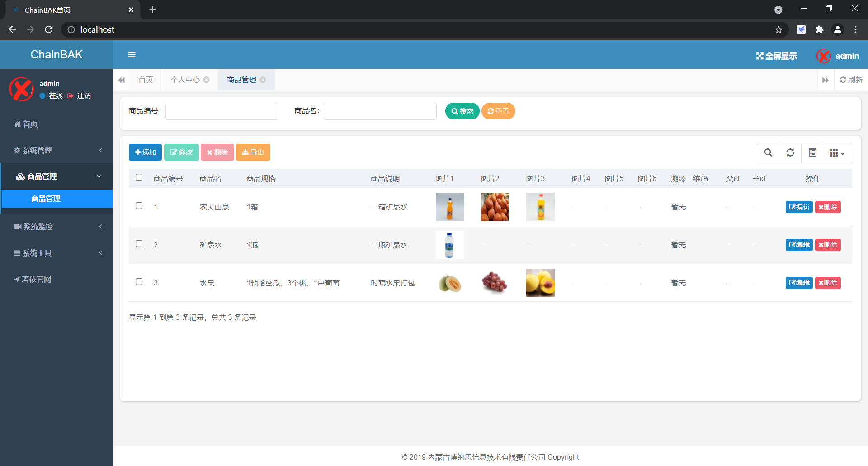Toggle the detail view icon in table toolbar
This screenshot has height=466, width=868.
click(812, 153)
